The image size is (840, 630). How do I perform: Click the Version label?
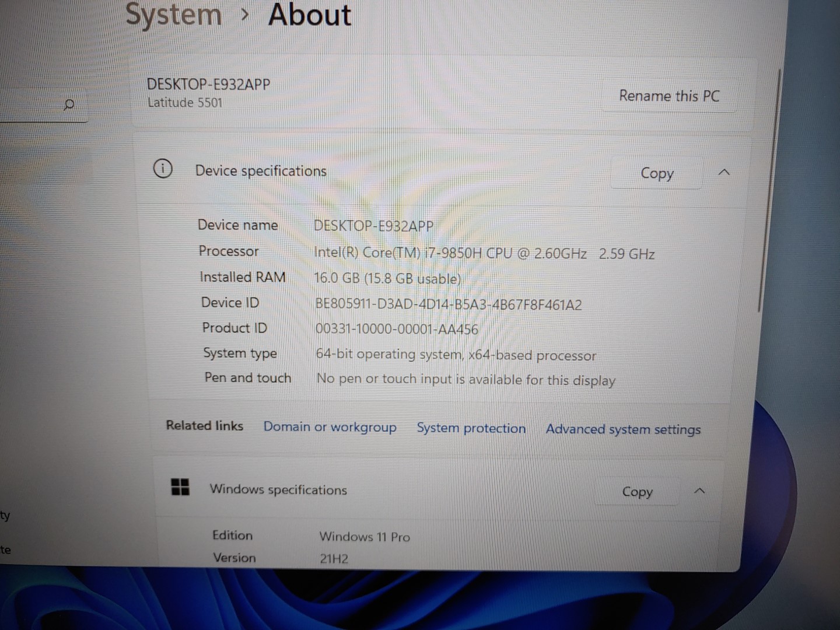(234, 558)
